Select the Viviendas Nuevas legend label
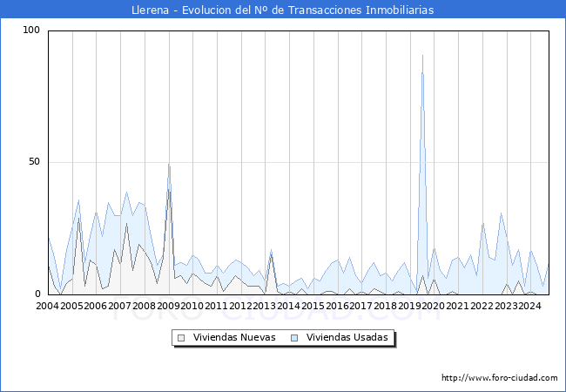The image size is (566, 392). (x=234, y=337)
